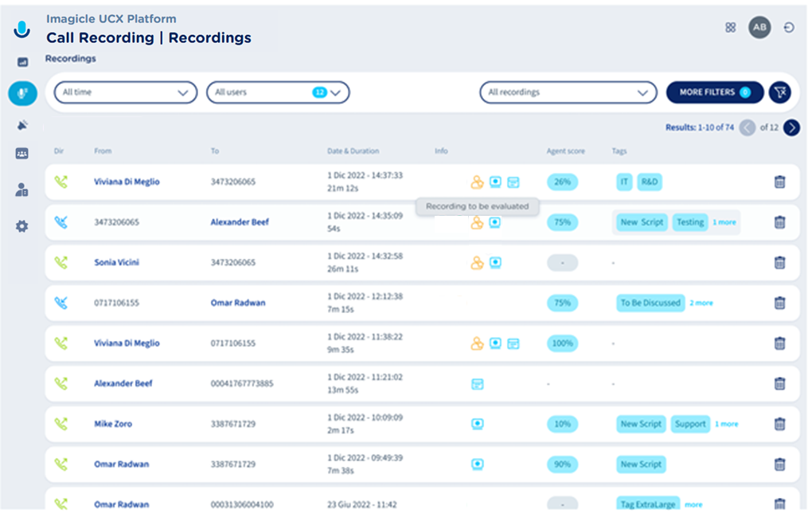Click the '2 more' tags link
The image size is (812, 517).
click(x=701, y=304)
